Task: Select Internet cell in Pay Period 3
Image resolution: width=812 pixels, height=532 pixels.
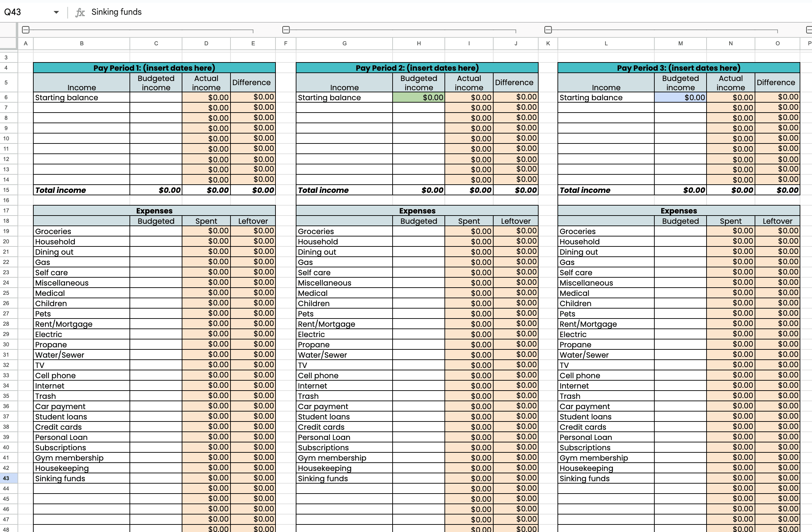Action: [606, 386]
